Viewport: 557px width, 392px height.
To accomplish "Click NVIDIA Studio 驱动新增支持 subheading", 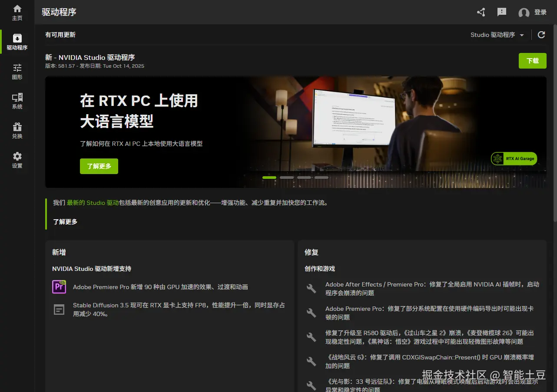I will pos(92,269).
